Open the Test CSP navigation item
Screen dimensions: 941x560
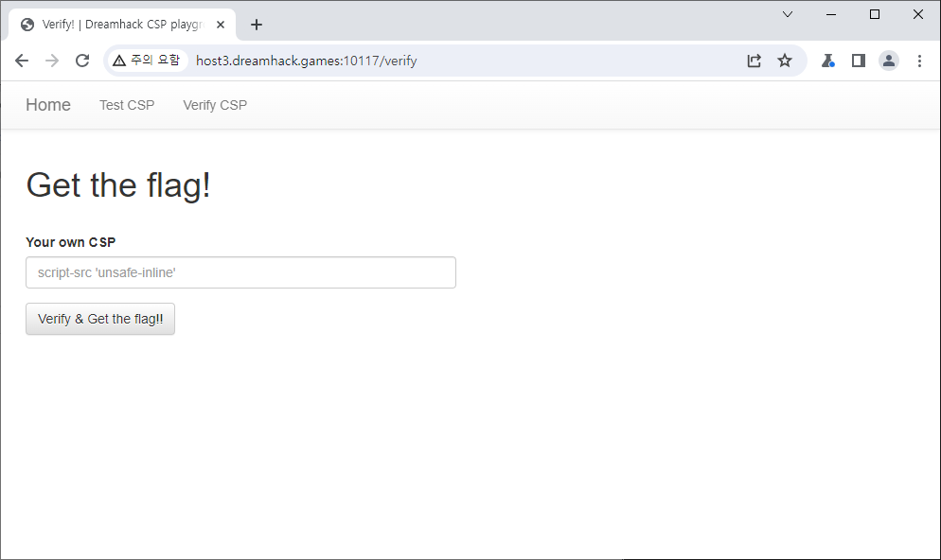pos(127,105)
